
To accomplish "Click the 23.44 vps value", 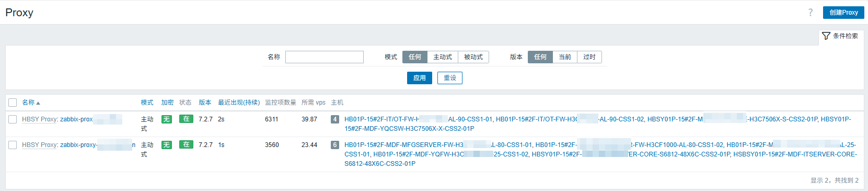I will tap(309, 145).
